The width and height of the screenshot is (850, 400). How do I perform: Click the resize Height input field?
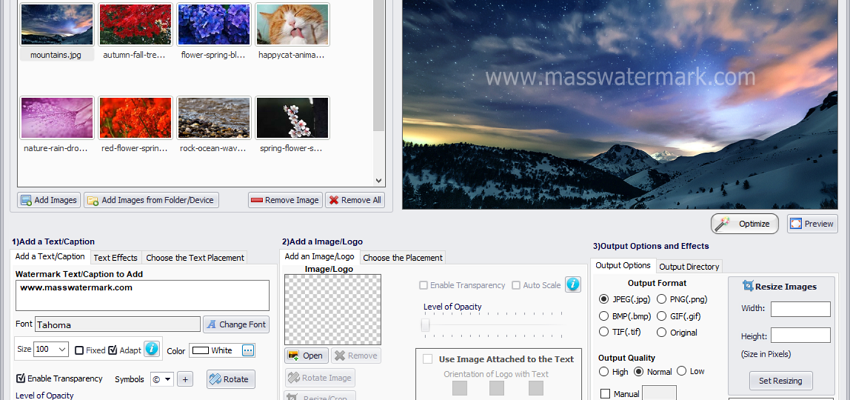point(801,335)
